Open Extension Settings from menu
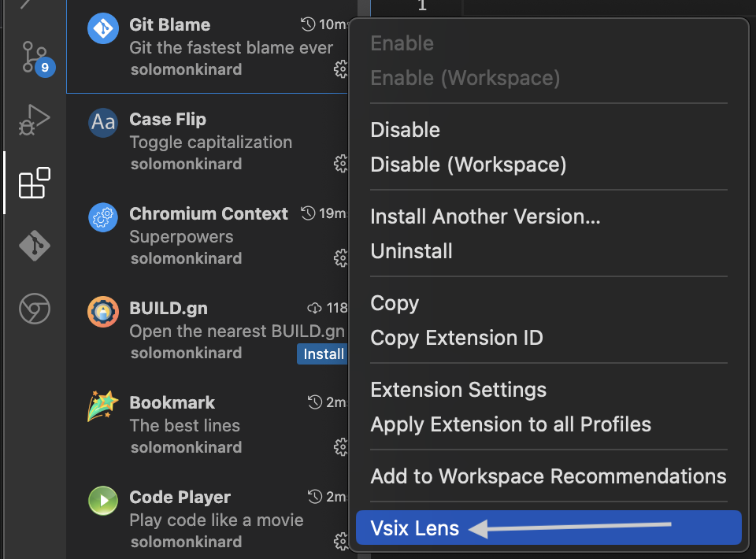Viewport: 756px width, 559px height. tap(458, 390)
